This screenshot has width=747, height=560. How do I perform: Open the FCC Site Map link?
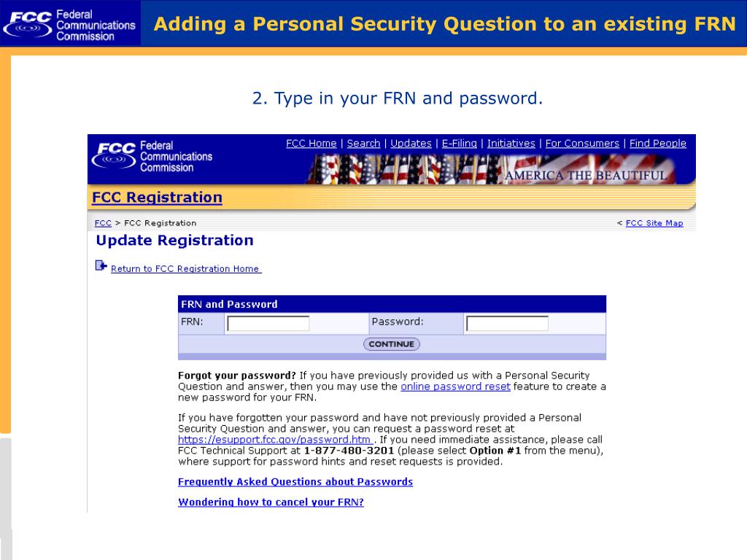click(x=654, y=223)
